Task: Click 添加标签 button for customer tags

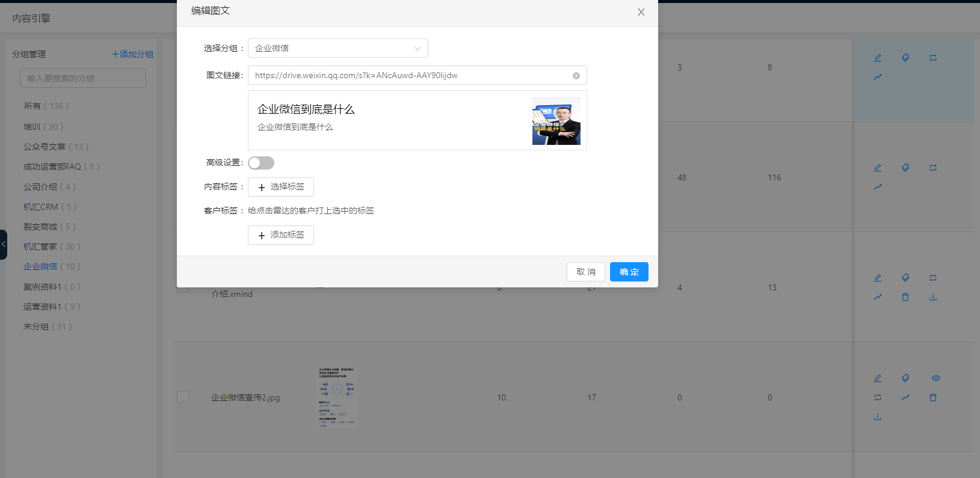Action: click(281, 235)
